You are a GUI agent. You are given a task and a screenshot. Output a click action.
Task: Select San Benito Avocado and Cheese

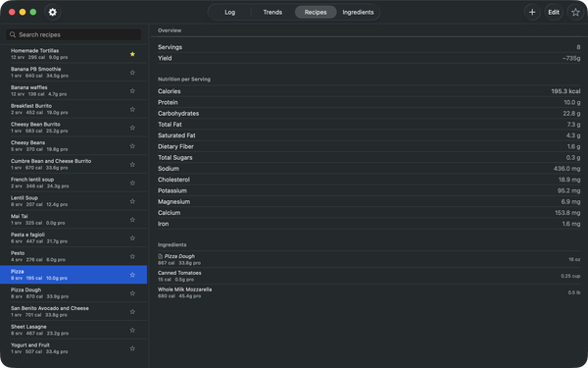tap(73, 312)
